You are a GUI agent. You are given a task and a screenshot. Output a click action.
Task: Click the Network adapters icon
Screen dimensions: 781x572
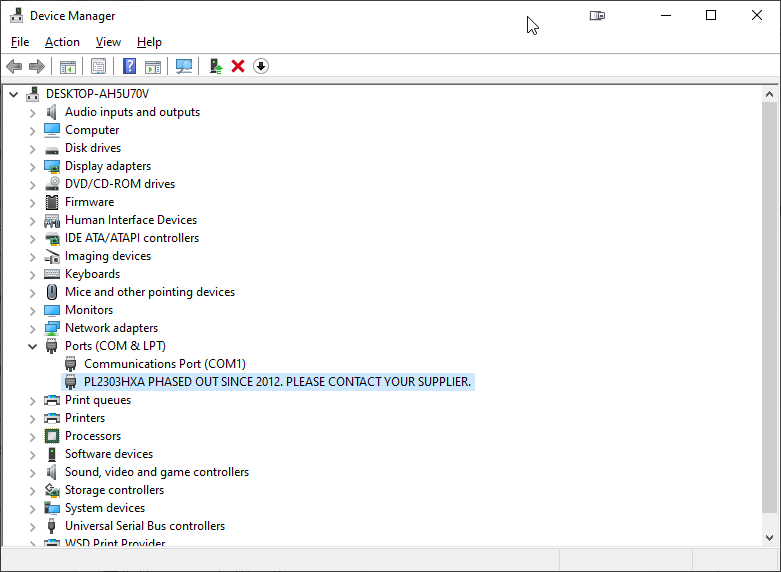click(x=52, y=328)
